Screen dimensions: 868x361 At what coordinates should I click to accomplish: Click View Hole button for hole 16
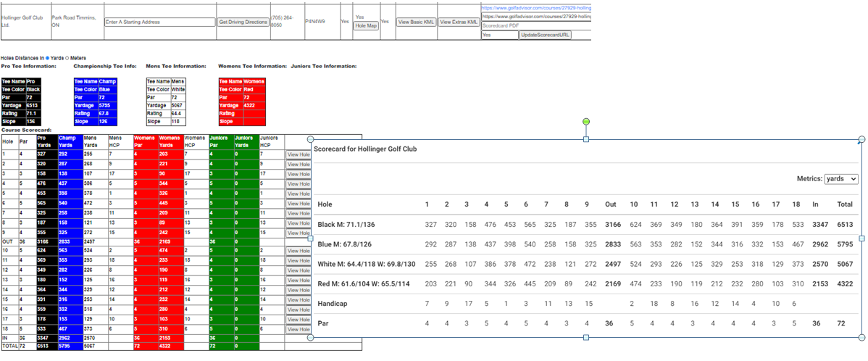tap(298, 310)
